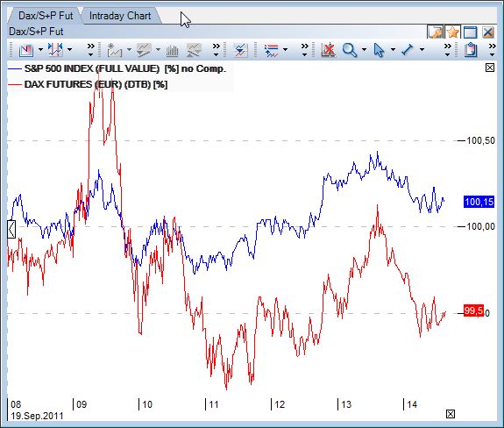Click the key/lock window icon in title bar
The height and width of the screenshot is (428, 504).
pos(435,32)
